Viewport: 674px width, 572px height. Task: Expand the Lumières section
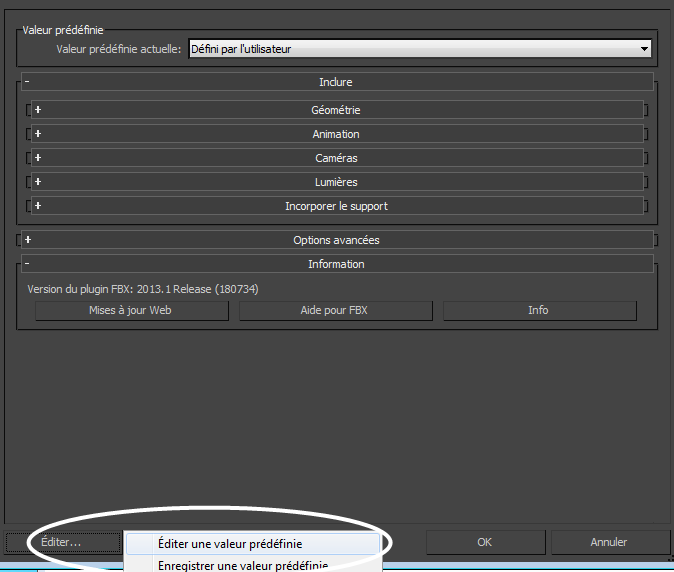[x=337, y=182]
